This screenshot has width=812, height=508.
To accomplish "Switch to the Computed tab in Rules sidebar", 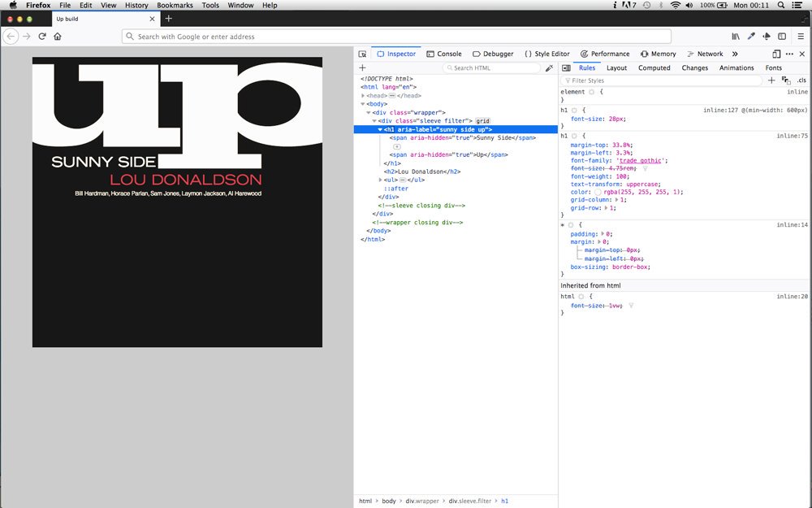I will coord(654,67).
